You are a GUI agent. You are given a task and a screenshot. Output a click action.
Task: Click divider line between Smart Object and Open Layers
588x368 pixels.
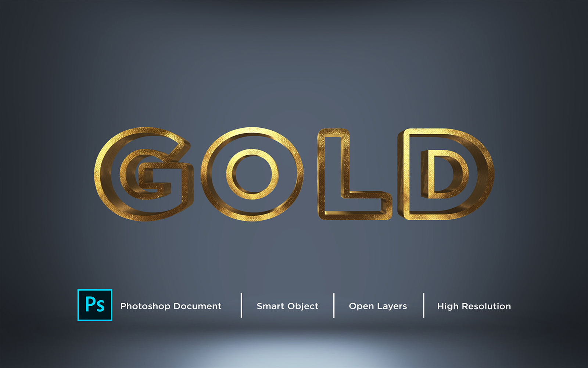(334, 305)
